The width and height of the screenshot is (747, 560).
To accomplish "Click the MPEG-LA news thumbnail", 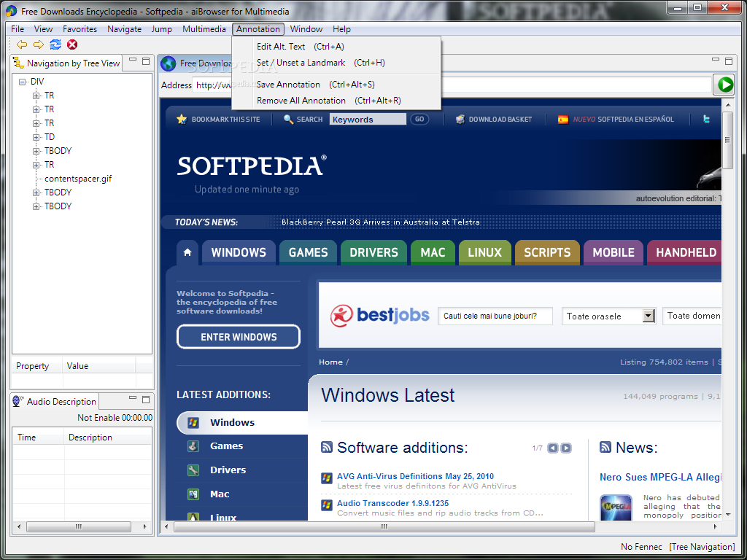I will tap(616, 507).
